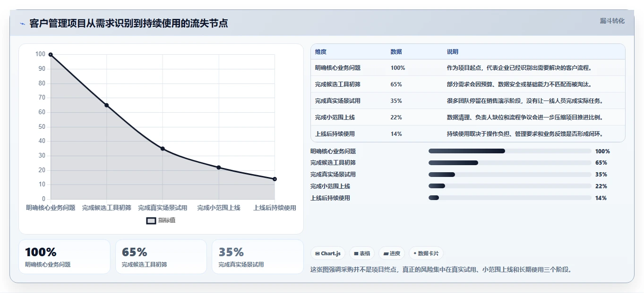
Task: Click the 维度 column header
Action: click(321, 52)
